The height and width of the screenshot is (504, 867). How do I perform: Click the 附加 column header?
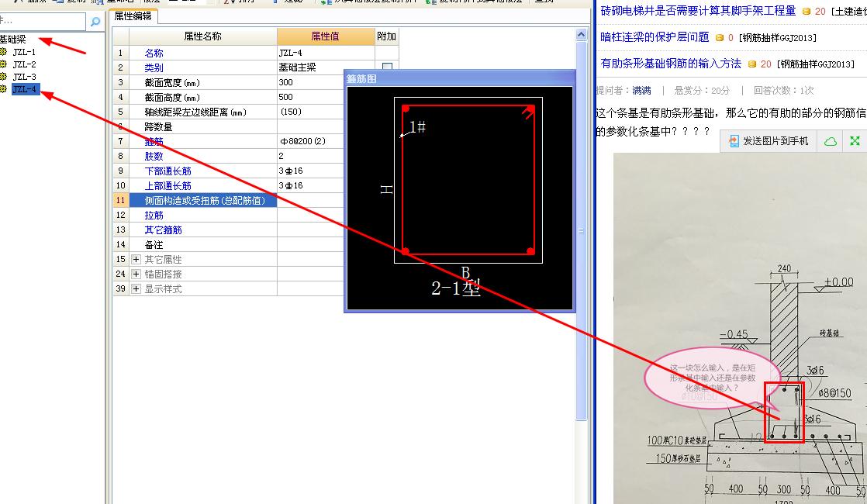386,36
